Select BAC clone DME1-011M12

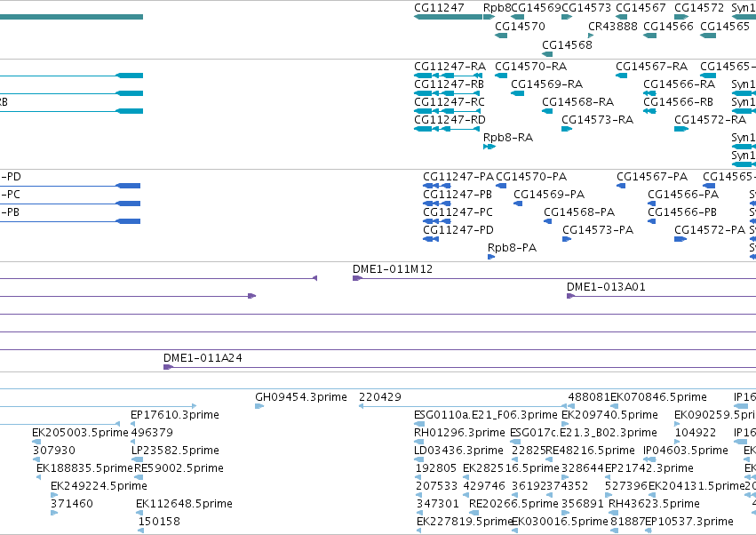pos(393,269)
